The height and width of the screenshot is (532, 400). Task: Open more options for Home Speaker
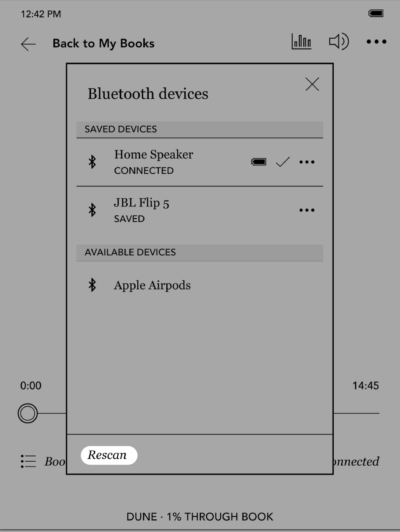click(x=306, y=162)
